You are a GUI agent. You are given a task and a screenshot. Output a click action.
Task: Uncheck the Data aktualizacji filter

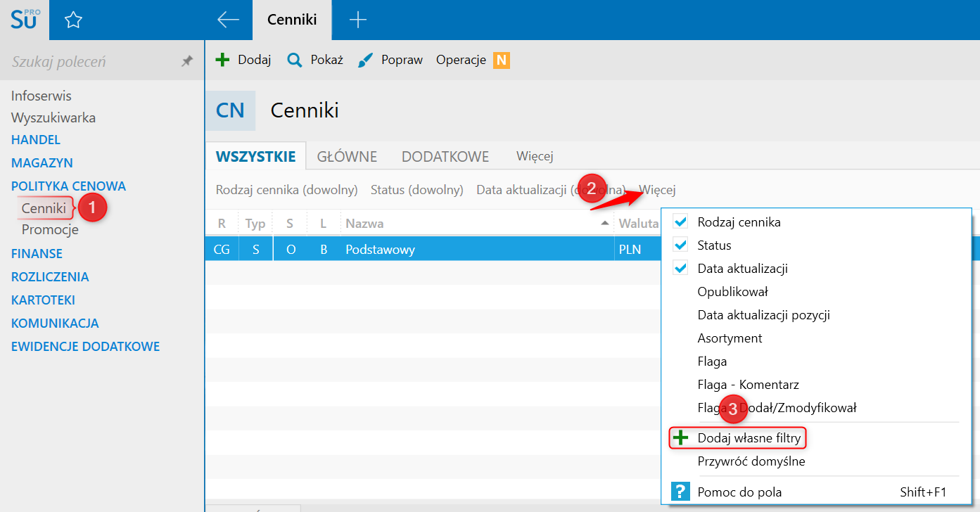680,269
